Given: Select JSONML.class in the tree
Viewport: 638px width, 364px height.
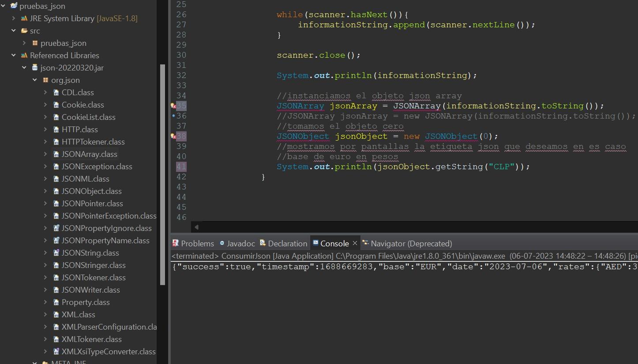Looking at the screenshot, I should pyautogui.click(x=85, y=179).
